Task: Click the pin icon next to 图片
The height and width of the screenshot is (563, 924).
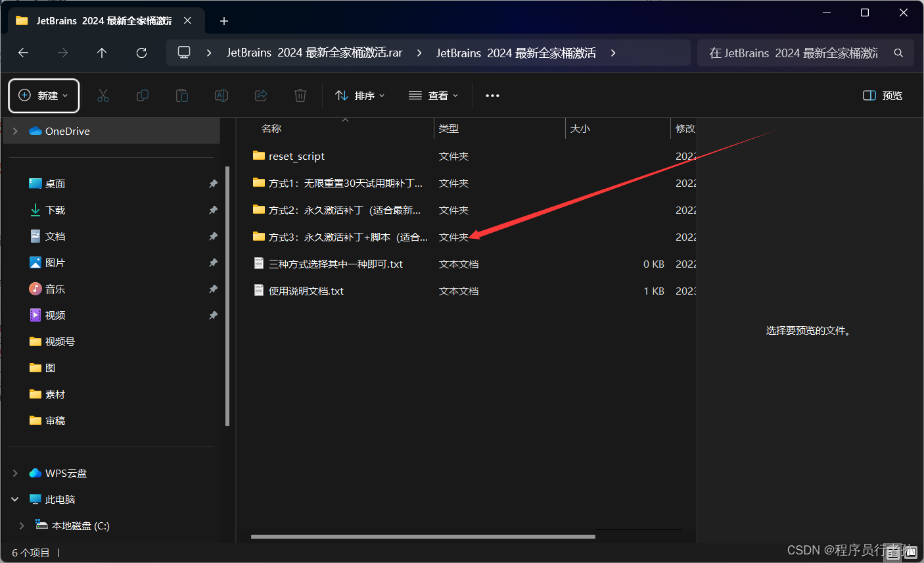Action: (213, 262)
